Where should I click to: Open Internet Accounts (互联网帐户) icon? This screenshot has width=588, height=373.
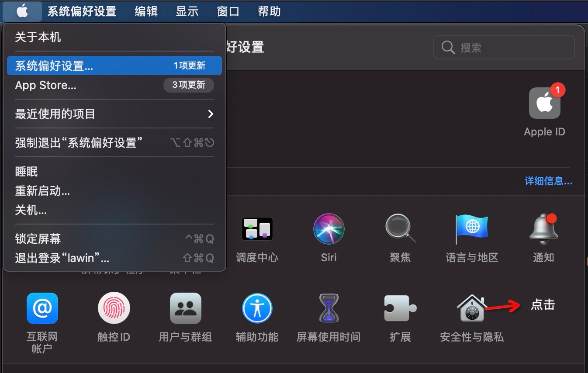(42, 308)
